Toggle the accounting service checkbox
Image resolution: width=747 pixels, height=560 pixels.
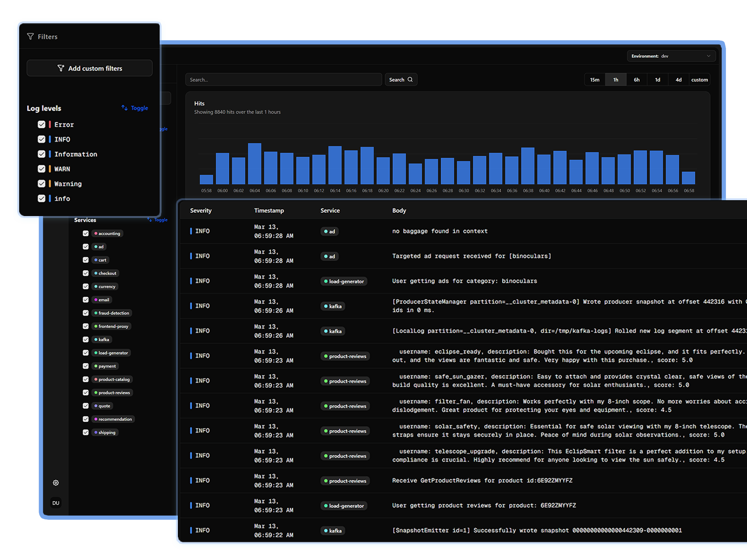pos(85,233)
